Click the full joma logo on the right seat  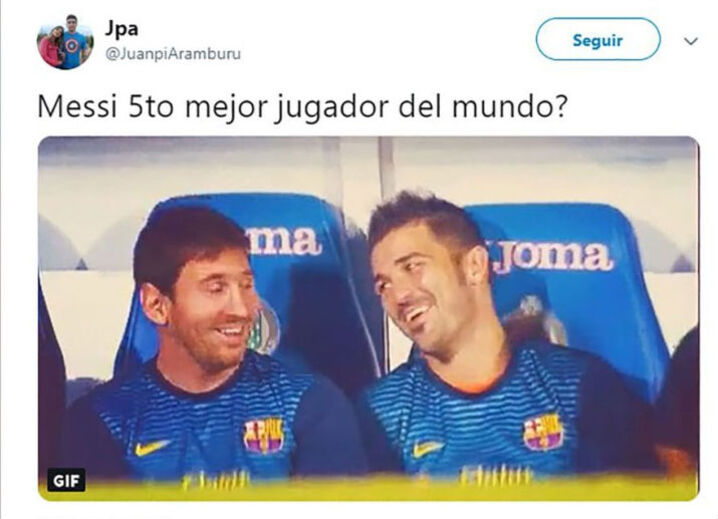pyautogui.click(x=553, y=258)
